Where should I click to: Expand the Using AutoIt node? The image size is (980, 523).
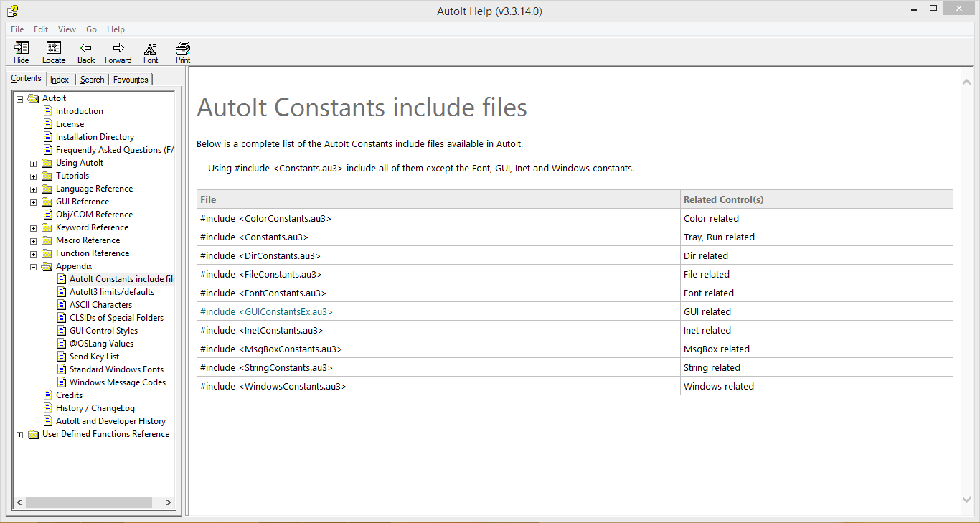pos(33,164)
